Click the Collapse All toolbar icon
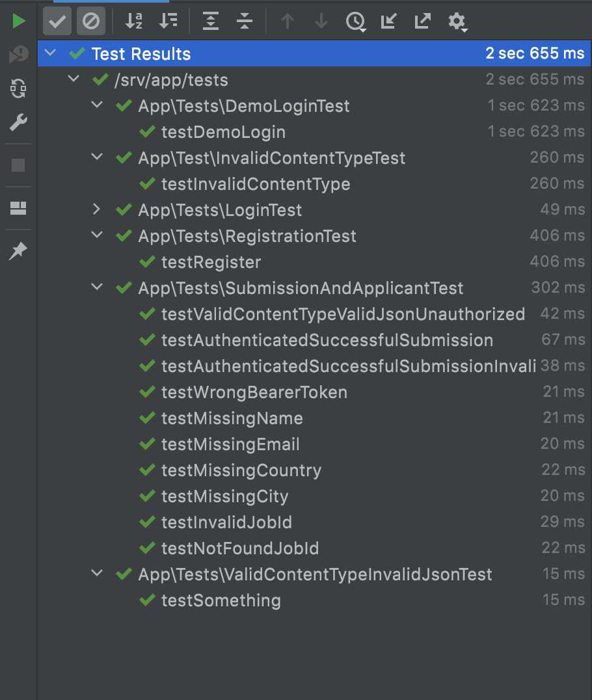The width and height of the screenshot is (592, 700). 245,21
